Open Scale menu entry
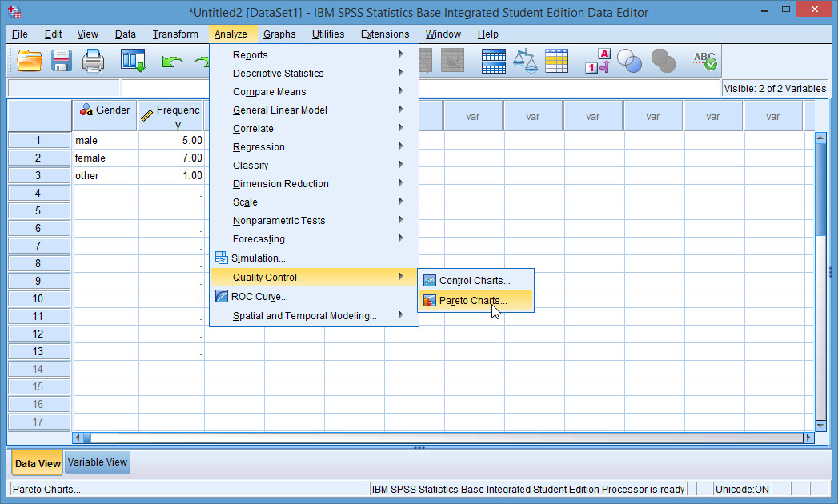Image resolution: width=838 pixels, height=504 pixels. (314, 202)
